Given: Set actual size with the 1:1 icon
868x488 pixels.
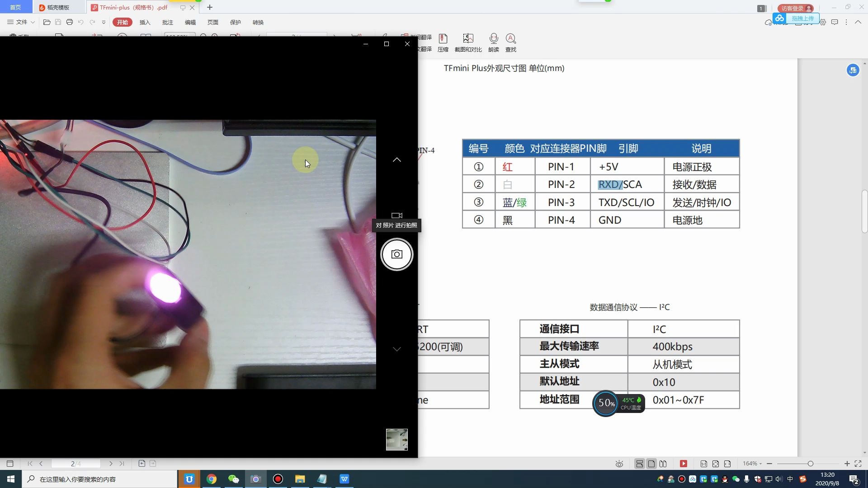Looking at the screenshot, I should (704, 464).
